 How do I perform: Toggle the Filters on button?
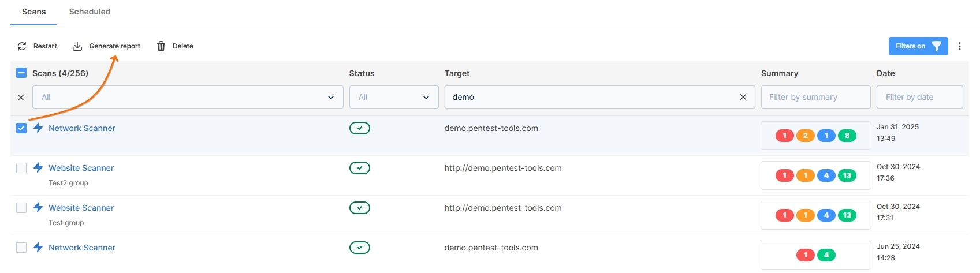click(x=918, y=46)
